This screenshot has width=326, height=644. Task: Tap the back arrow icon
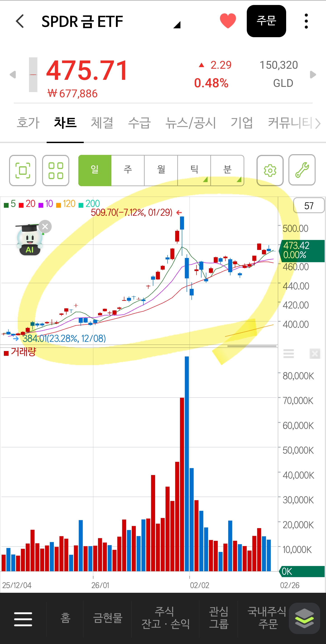[20, 21]
